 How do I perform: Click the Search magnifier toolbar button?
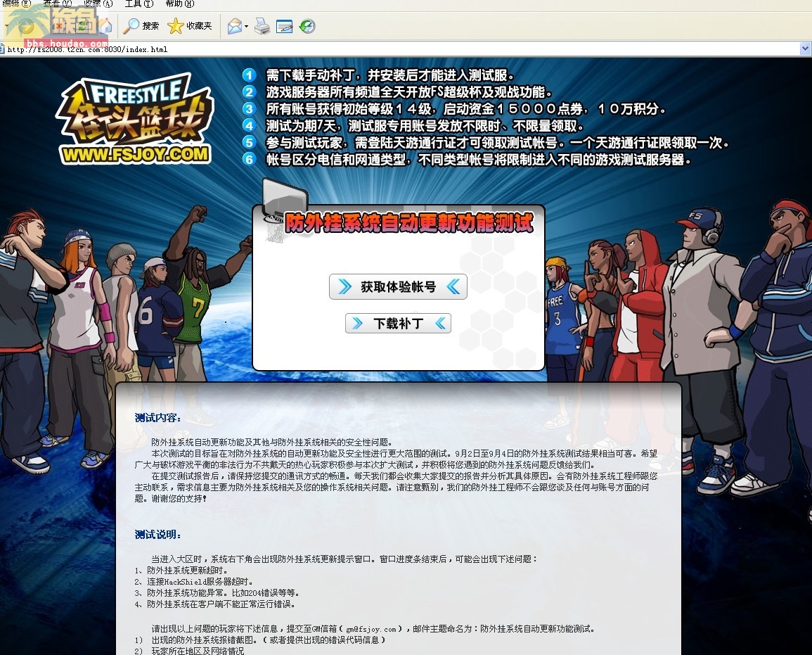coord(141,25)
